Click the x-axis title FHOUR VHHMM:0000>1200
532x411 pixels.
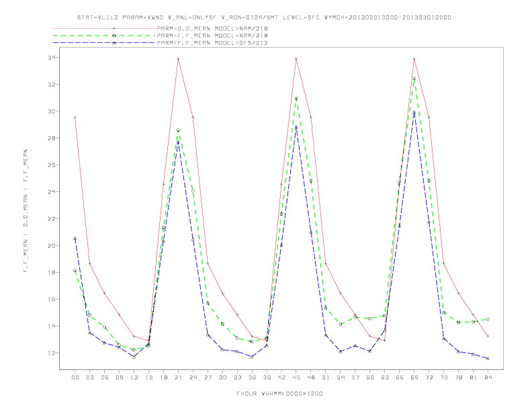click(x=279, y=394)
